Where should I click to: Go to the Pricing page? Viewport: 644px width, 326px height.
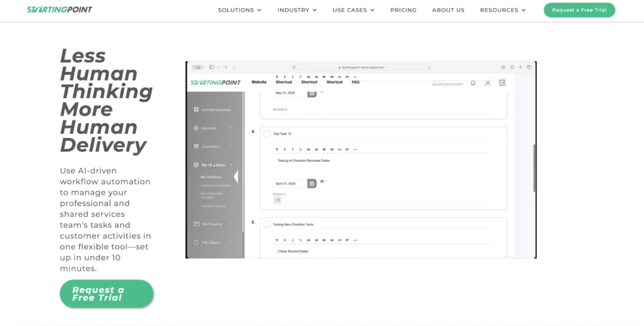(x=403, y=10)
